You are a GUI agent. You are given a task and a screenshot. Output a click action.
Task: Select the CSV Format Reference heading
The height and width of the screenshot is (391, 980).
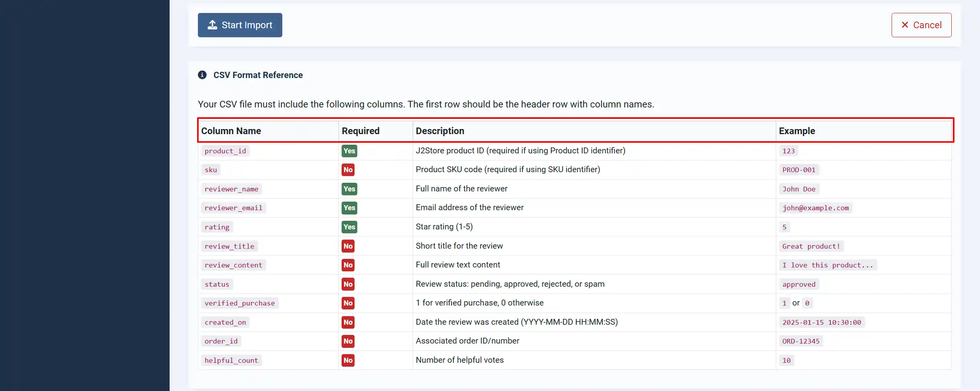coord(258,75)
